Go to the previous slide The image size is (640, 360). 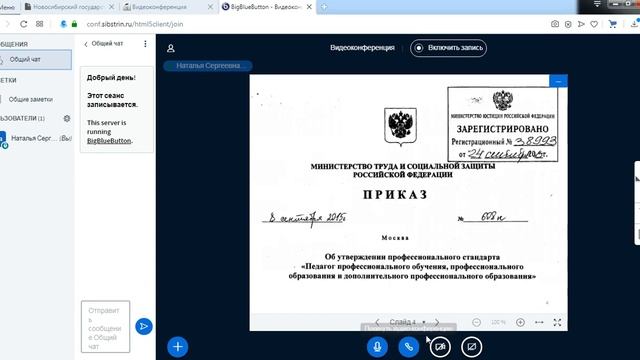(377, 322)
